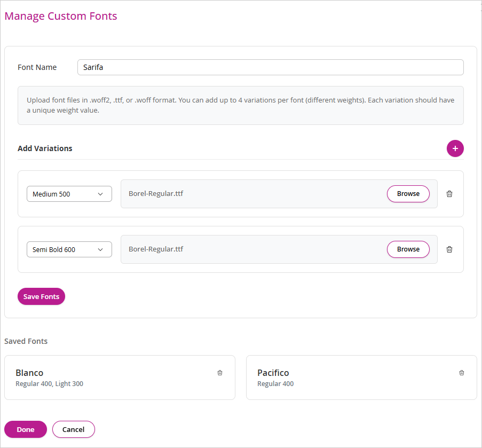Select the Blanco saved font card
The image size is (482, 448).
[120, 377]
